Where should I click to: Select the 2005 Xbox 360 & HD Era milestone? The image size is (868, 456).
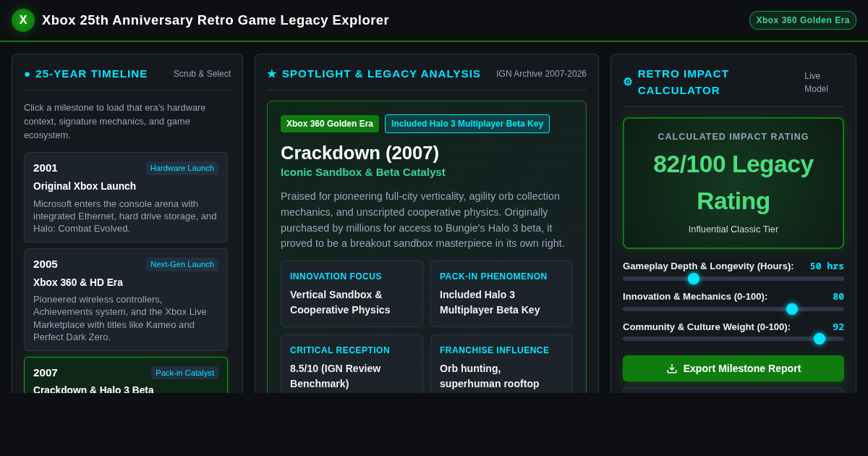[x=126, y=300]
